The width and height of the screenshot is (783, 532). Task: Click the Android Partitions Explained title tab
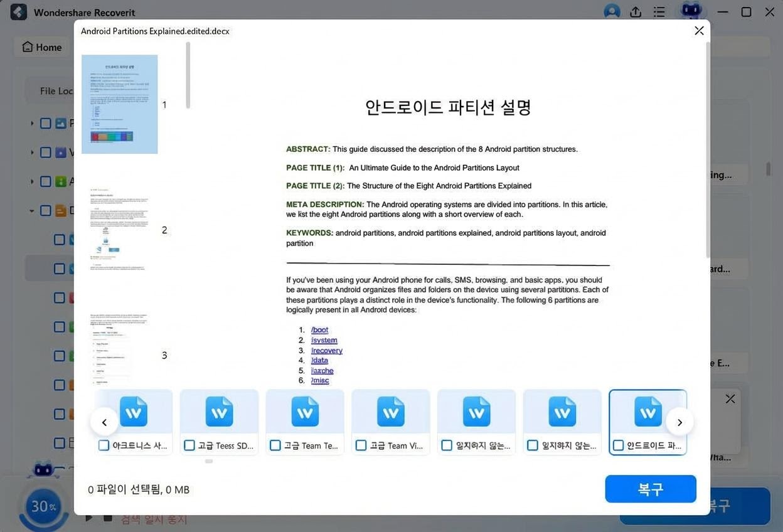(155, 31)
